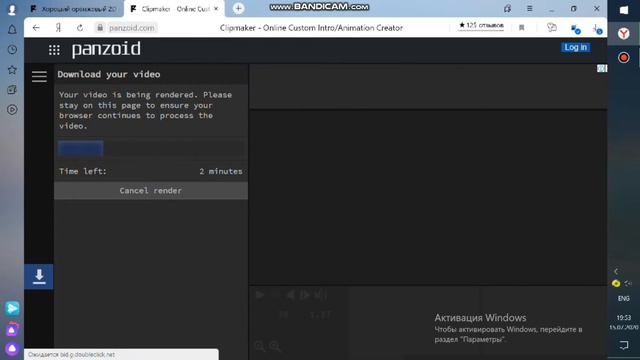640x360 pixels.
Task: Open the Windows notification center
Action: (624, 345)
